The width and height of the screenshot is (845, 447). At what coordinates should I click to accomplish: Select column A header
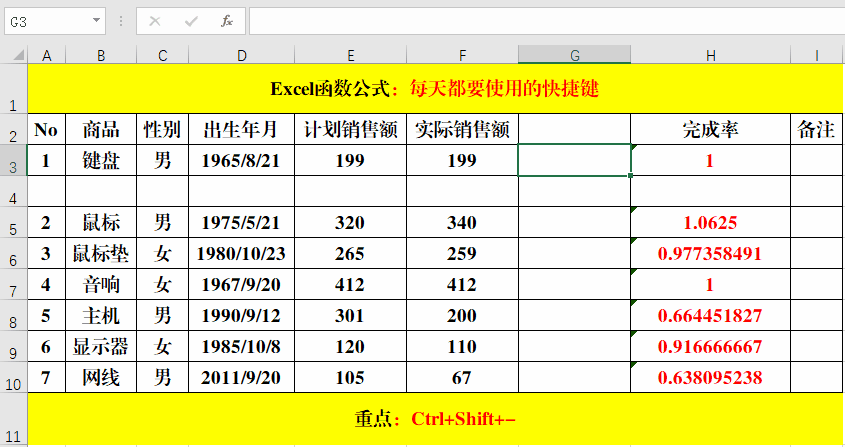coord(46,55)
